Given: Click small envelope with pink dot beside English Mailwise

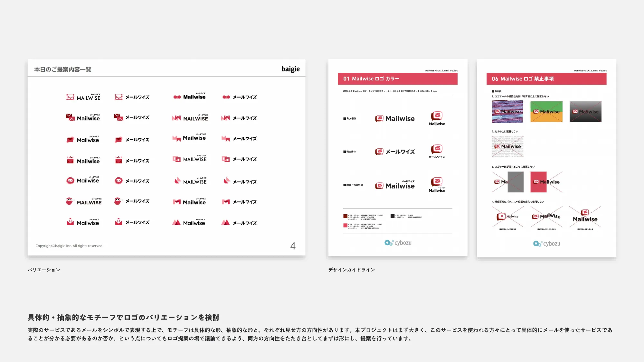Looking at the screenshot, I should (70, 140).
